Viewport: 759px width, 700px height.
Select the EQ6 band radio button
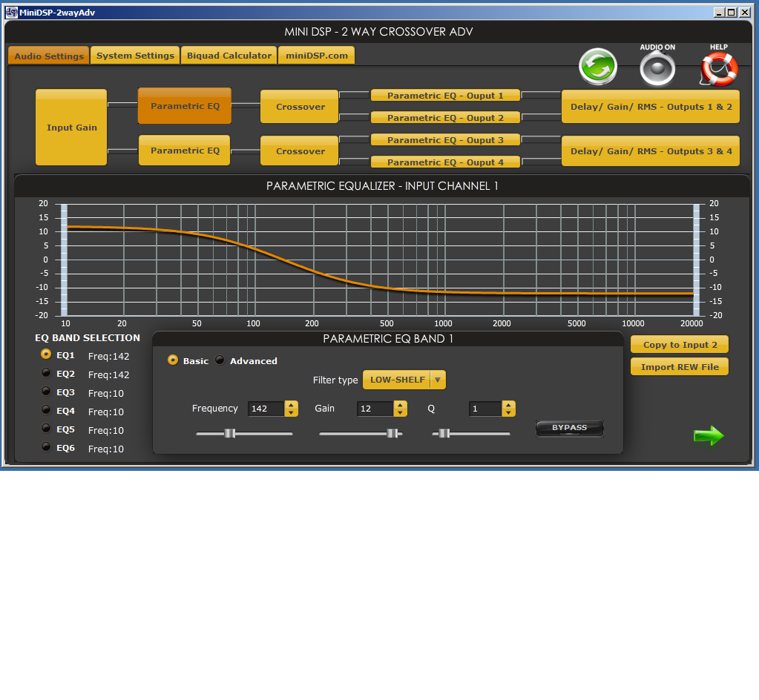point(46,446)
